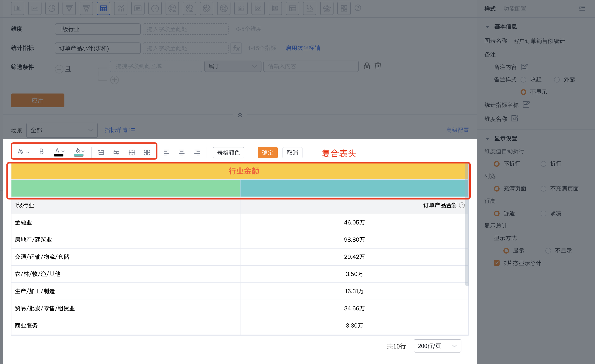Center-align the header text

tap(182, 152)
